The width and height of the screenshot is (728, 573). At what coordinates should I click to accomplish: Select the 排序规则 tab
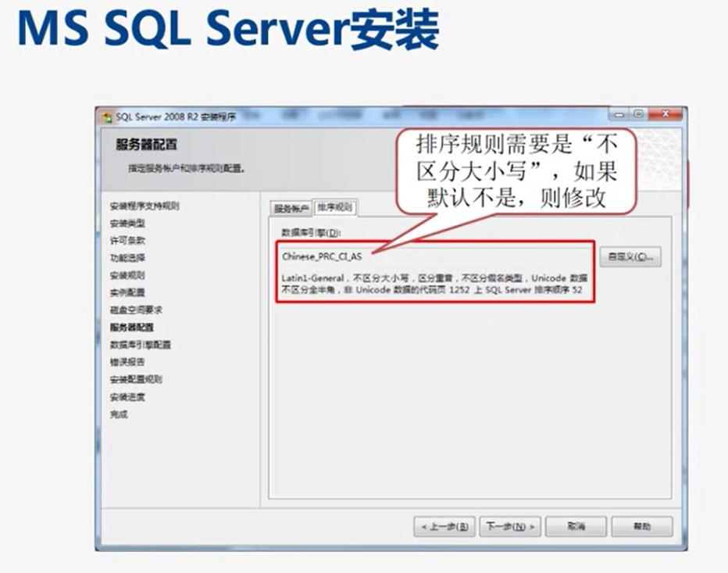coord(334,208)
